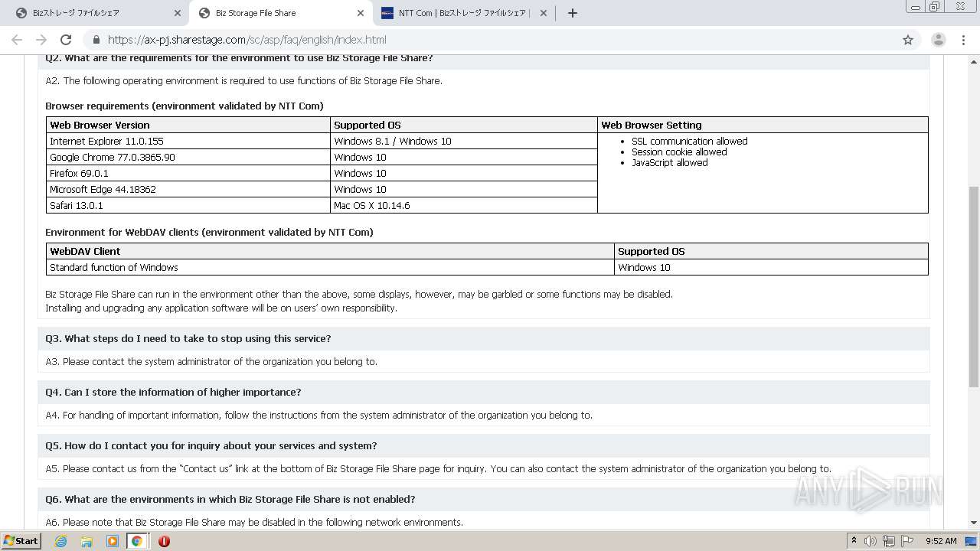
Task: Click the Q6 not enabled environments heading
Action: pos(230,499)
